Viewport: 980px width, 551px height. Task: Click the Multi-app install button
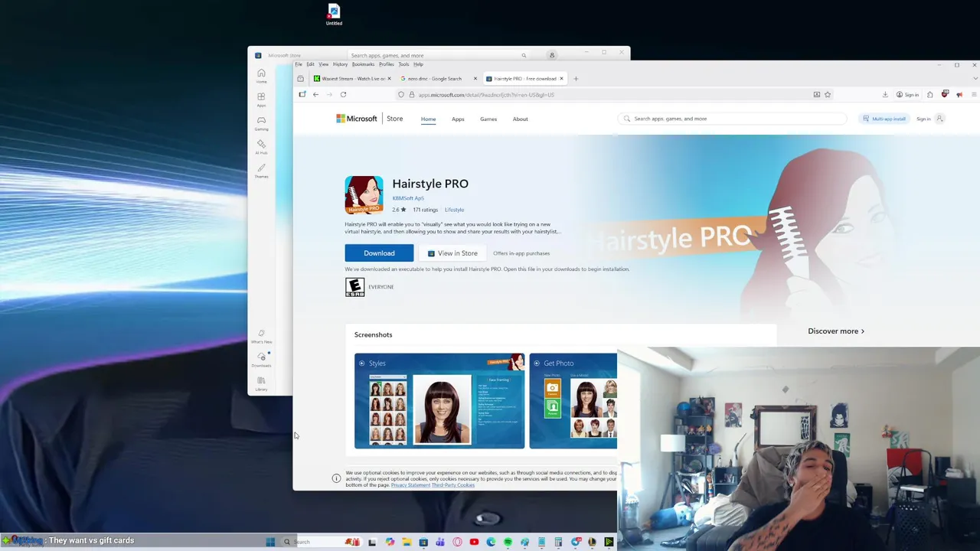click(884, 119)
